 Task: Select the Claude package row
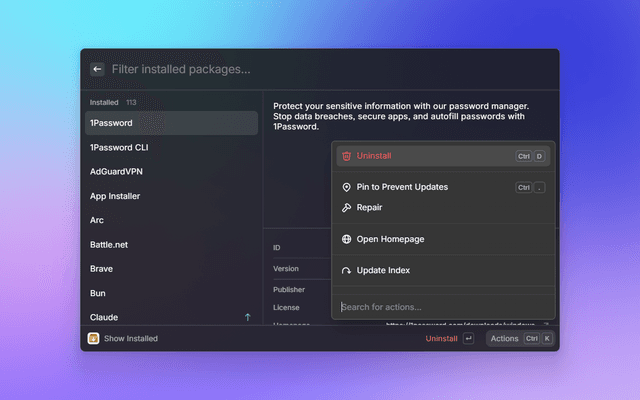[171, 317]
